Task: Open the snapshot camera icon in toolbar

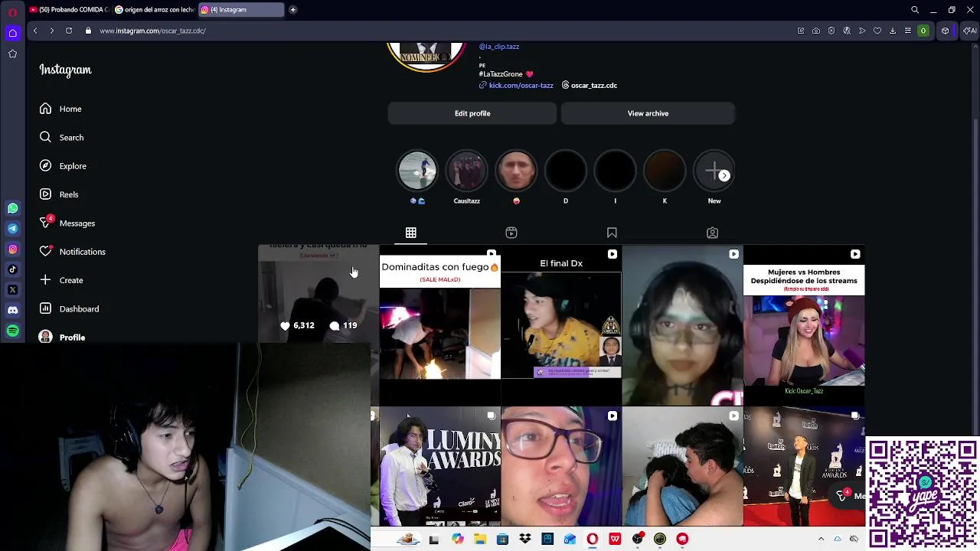Action: tap(816, 31)
